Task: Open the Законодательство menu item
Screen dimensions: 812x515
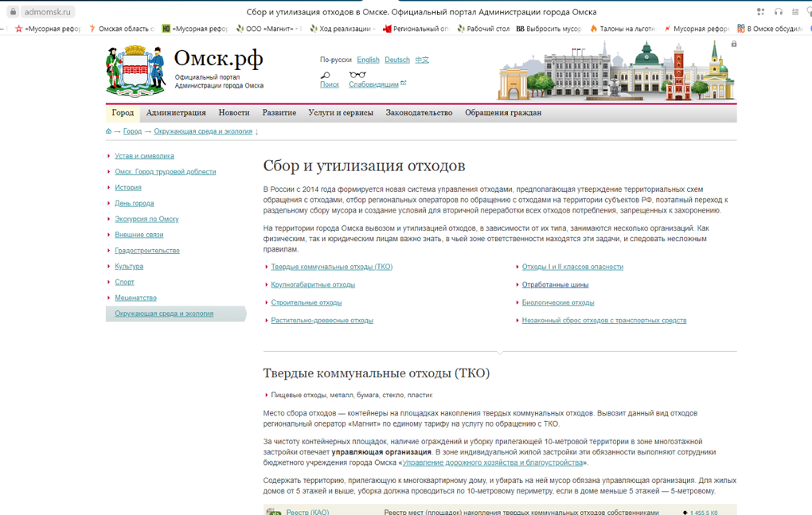Action: [x=419, y=113]
